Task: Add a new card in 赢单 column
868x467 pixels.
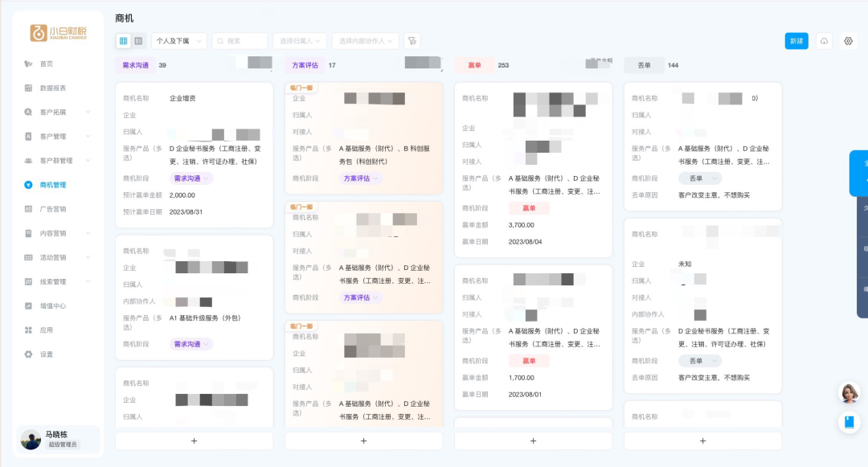Action: click(x=533, y=440)
